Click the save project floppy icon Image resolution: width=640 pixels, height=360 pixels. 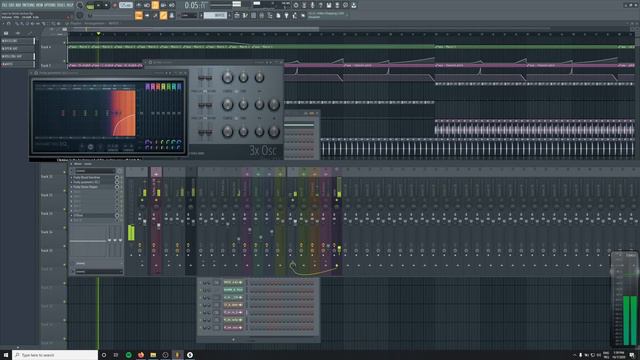pos(329,5)
